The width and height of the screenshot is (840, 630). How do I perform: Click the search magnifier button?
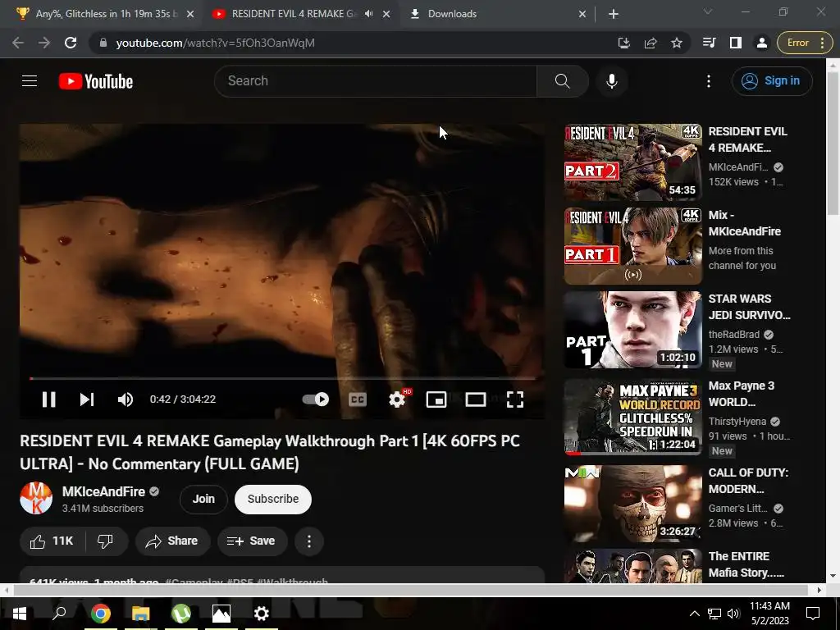click(x=562, y=81)
